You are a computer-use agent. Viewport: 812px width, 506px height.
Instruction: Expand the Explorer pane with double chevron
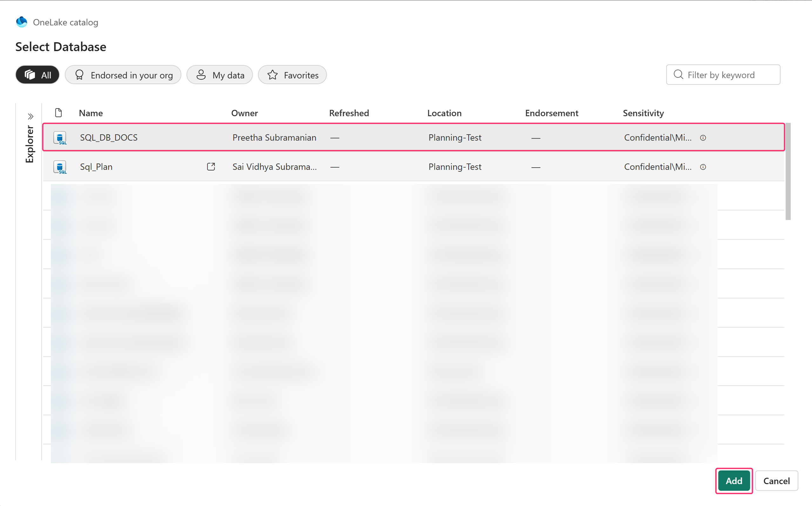pyautogui.click(x=30, y=116)
